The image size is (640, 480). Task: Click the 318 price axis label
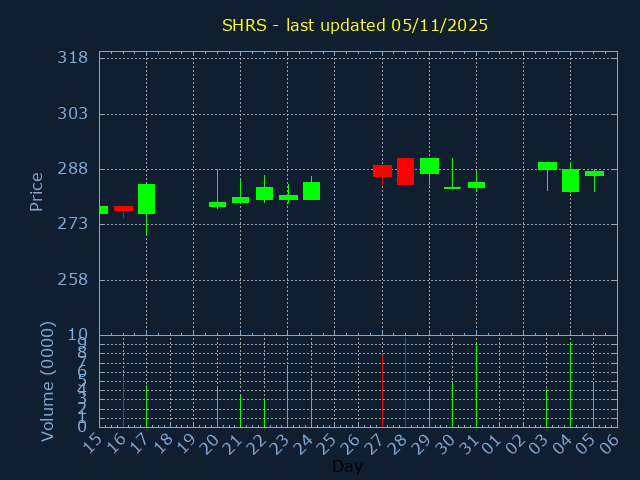tap(72, 58)
